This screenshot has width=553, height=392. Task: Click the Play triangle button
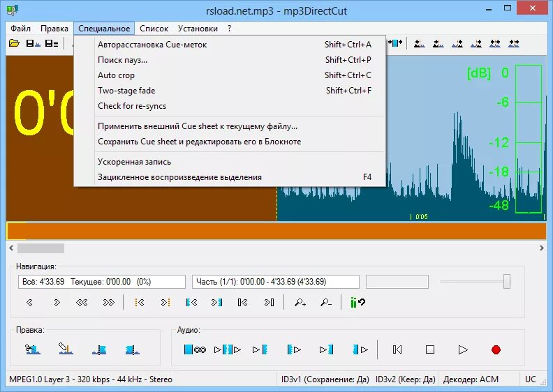click(x=463, y=349)
